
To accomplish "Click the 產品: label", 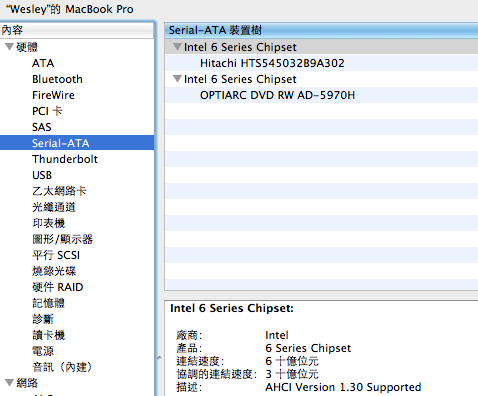I will 189,348.
